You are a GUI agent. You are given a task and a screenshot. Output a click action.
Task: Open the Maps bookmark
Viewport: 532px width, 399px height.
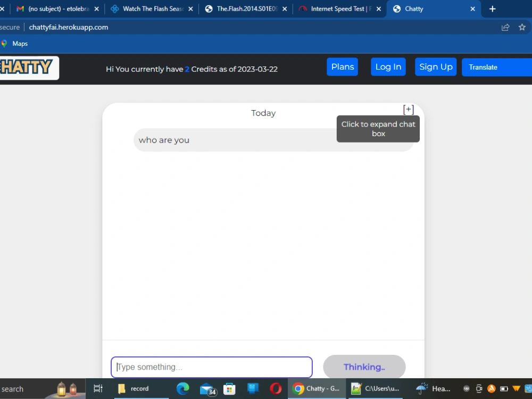pos(15,44)
